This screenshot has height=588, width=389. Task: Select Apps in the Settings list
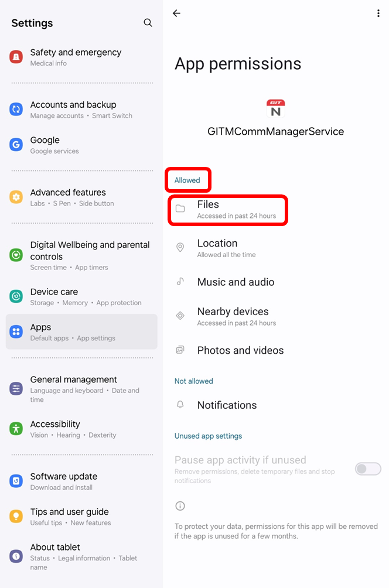(81, 332)
